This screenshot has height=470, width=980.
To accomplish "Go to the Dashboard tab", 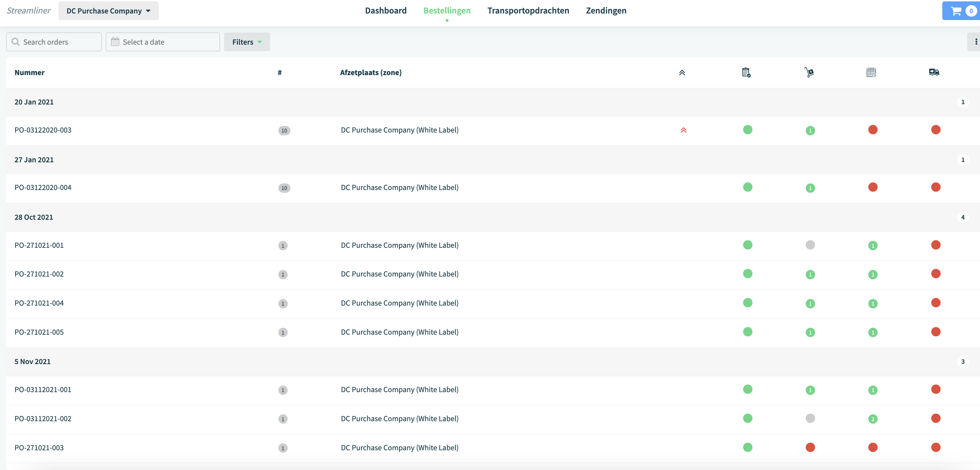I will click(386, 11).
